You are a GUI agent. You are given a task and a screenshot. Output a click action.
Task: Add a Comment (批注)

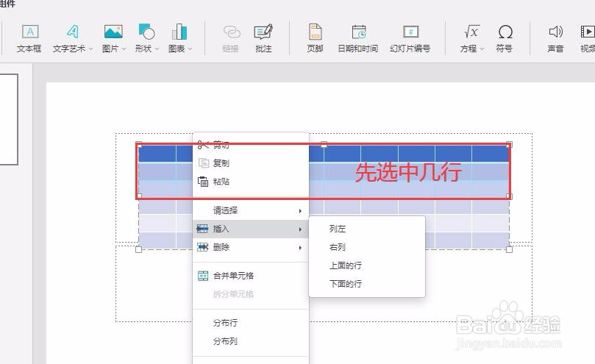(x=263, y=38)
